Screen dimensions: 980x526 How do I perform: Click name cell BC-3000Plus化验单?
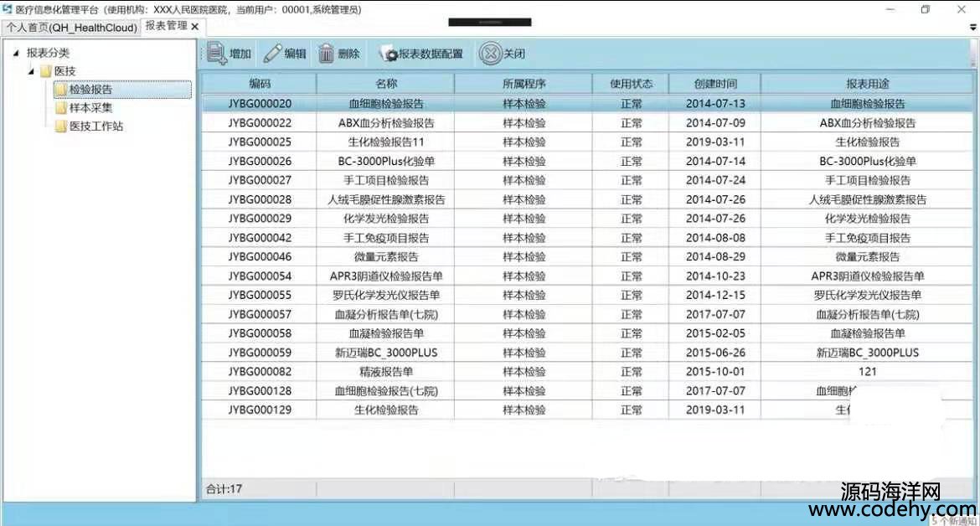coord(385,161)
